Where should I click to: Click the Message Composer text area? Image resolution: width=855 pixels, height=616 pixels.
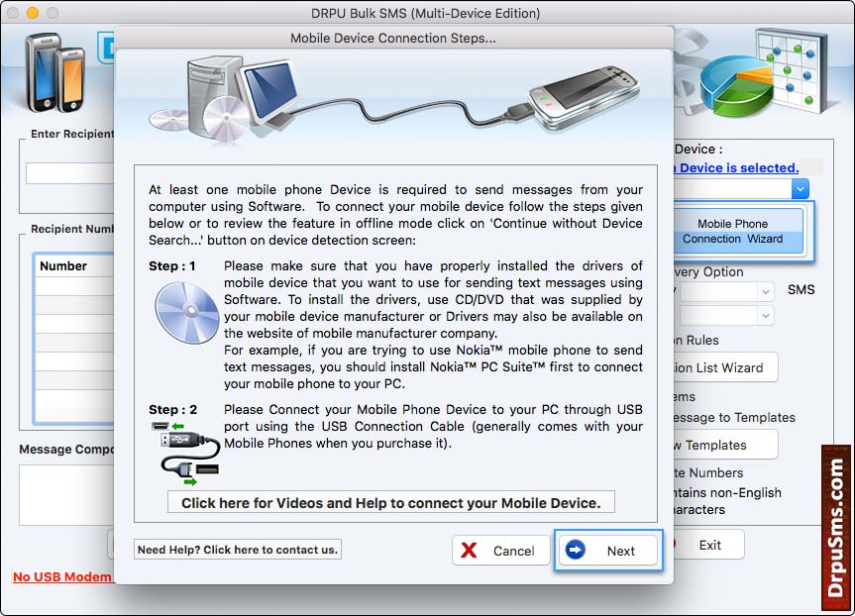pyautogui.click(x=66, y=495)
